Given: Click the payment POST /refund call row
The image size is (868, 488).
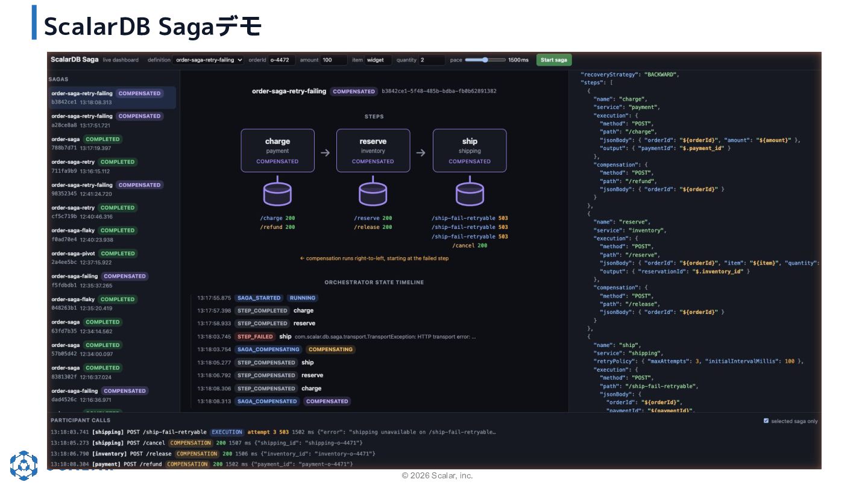Looking at the screenshot, I should [x=202, y=464].
